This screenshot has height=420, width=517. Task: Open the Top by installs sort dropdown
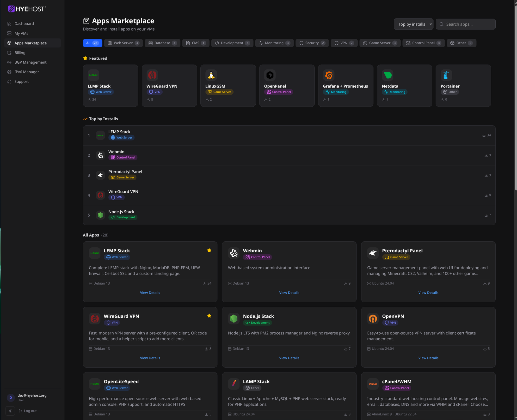pos(413,24)
